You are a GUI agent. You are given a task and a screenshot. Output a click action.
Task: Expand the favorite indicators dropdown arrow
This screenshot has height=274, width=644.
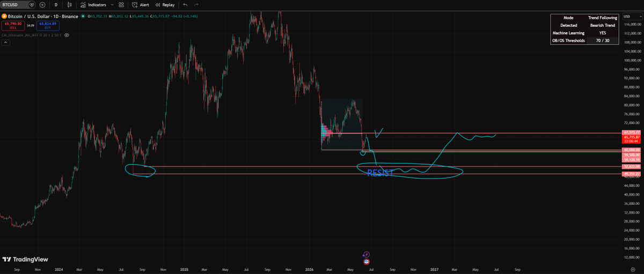(x=111, y=4)
